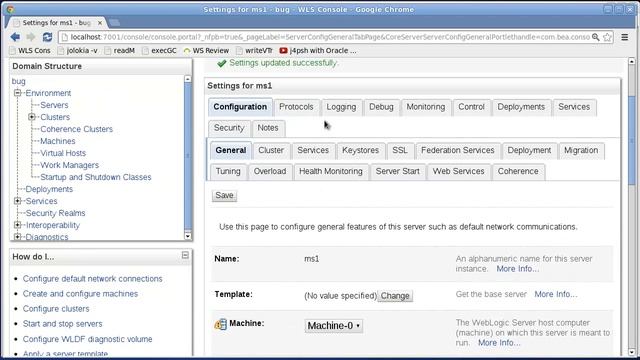The width and height of the screenshot is (640, 360).
Task: Open More Info for Template field
Action: click(x=556, y=294)
